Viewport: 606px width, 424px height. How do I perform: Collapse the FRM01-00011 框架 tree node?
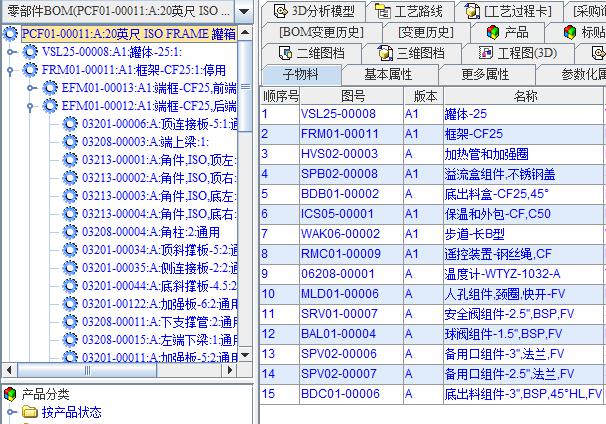click(10, 69)
